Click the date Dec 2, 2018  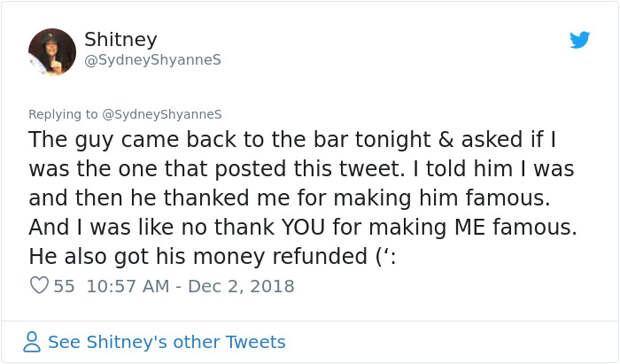click(x=241, y=286)
